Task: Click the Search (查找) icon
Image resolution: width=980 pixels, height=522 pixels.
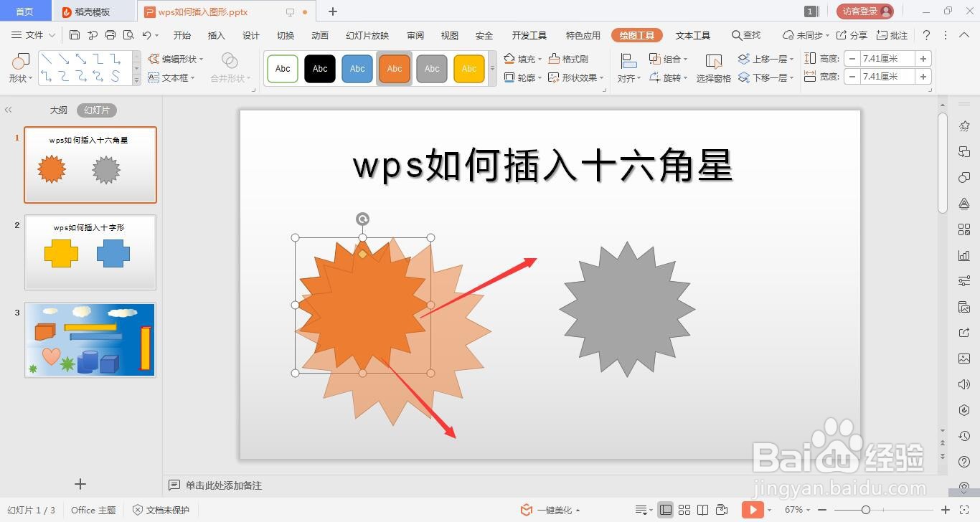Action: [746, 35]
